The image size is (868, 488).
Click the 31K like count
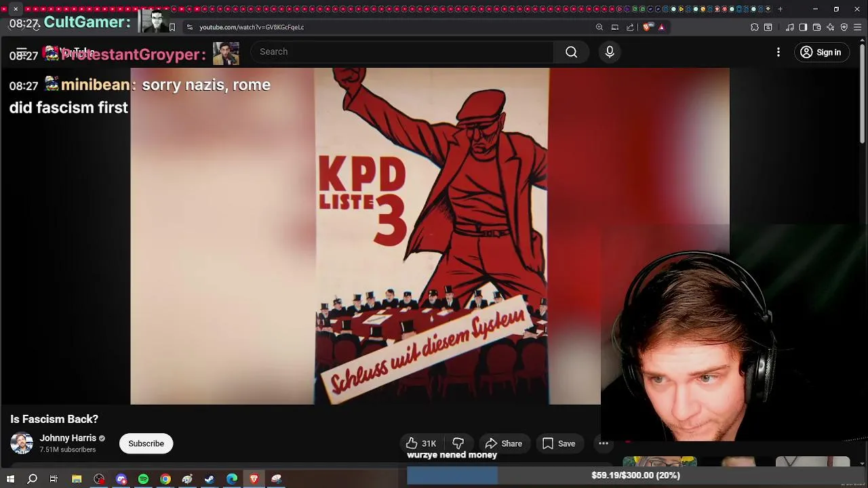429,443
